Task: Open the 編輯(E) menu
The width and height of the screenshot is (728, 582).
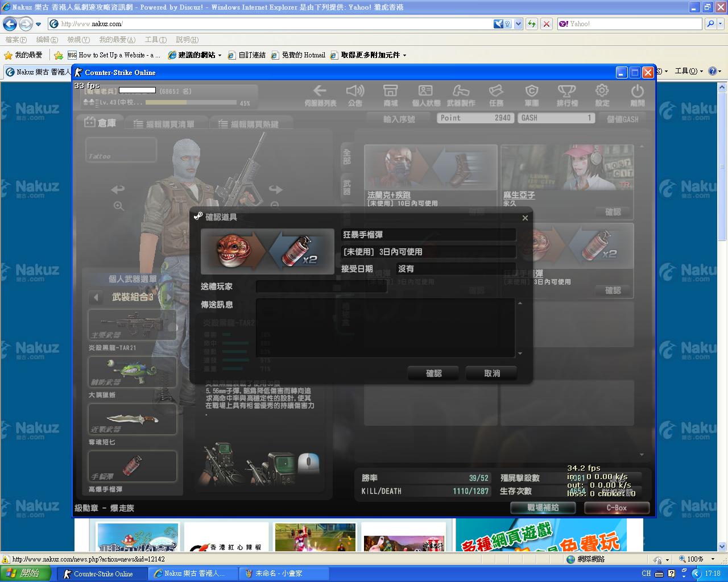Action: point(47,40)
